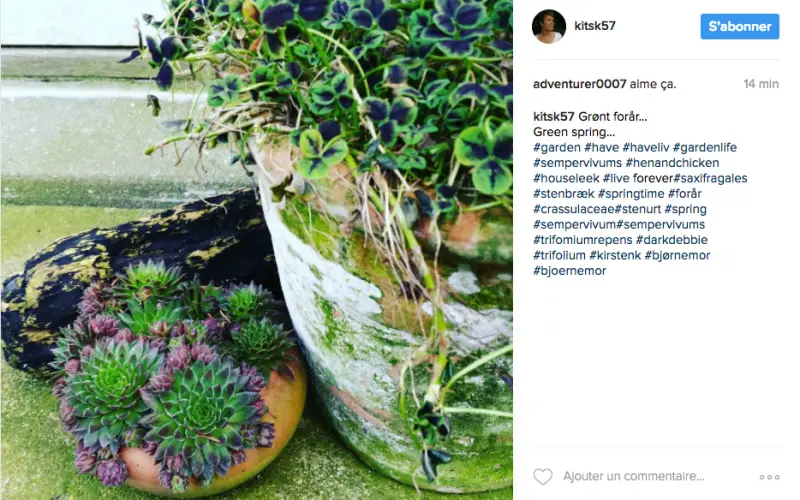Open the kitsk57 username in header
800x500 pixels.
595,26
